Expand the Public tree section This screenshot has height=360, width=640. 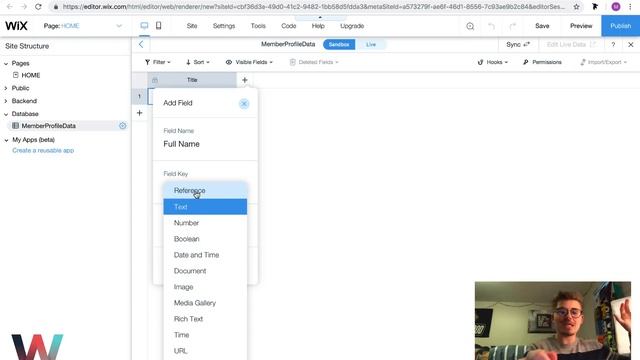pyautogui.click(x=6, y=88)
